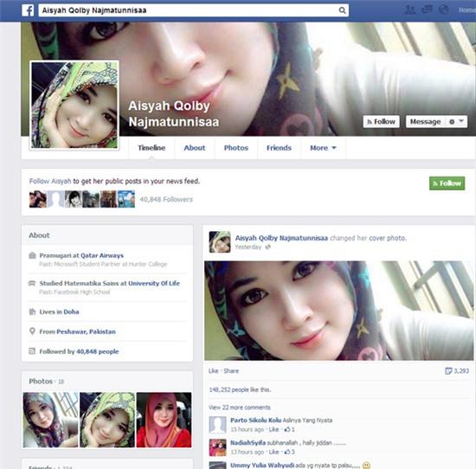
Task: Open University Of Life link
Action: [x=154, y=284]
